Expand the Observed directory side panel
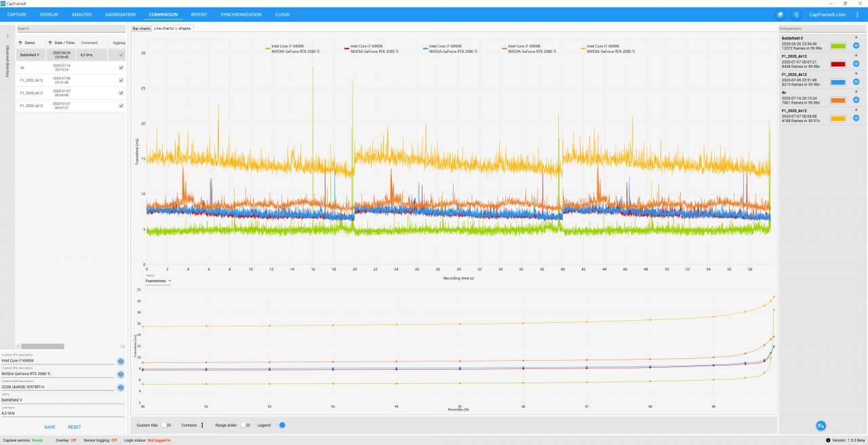868x445 pixels. pyautogui.click(x=7, y=36)
